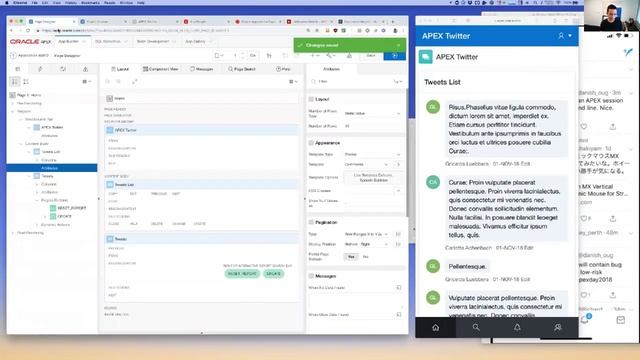Viewport: 640px width, 360px height.
Task: Select the highlighted Attributes tree node
Action: 52,168
